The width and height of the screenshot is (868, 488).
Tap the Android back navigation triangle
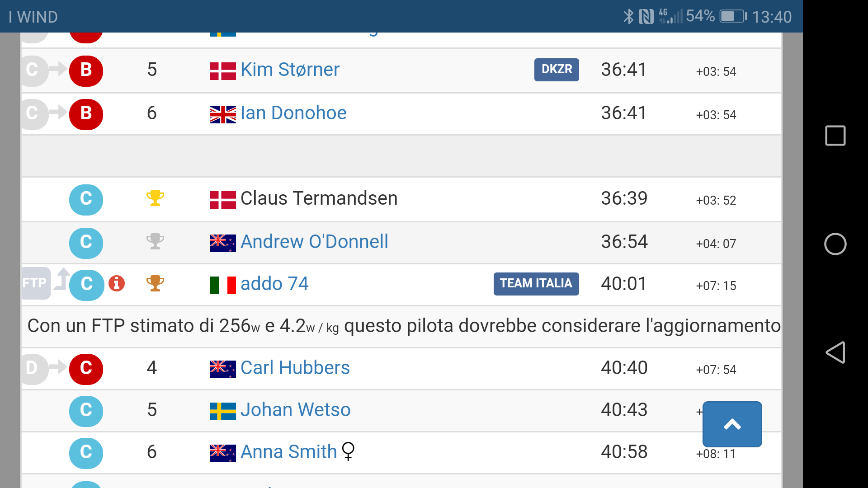pos(835,352)
